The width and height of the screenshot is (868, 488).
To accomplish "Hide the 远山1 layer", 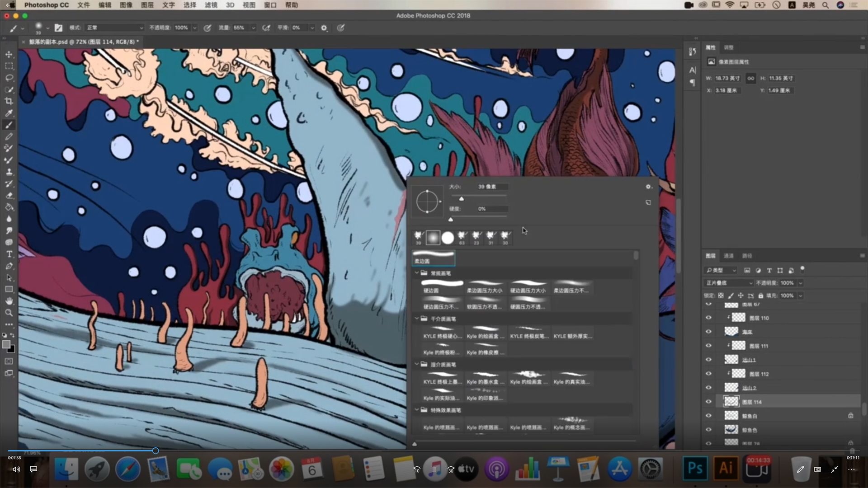I will click(x=708, y=360).
